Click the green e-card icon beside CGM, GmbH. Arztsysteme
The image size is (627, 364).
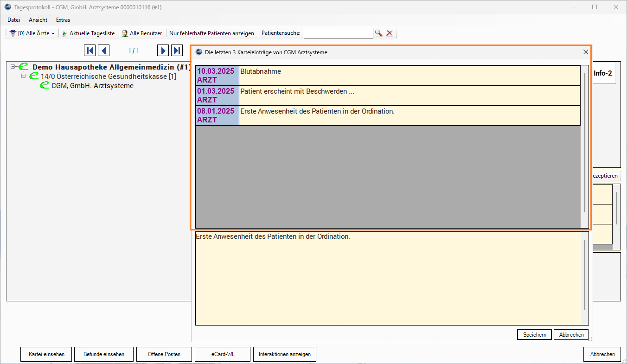coord(45,86)
